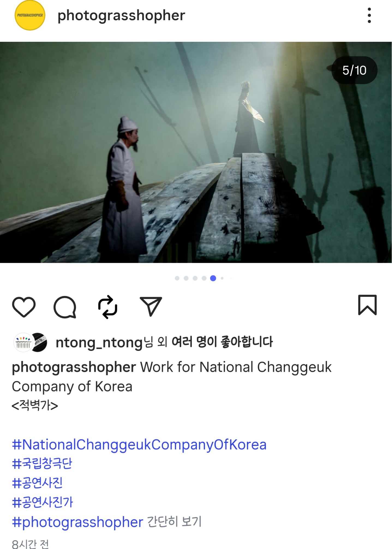
Task: Open ntong_ntong profile from likes line
Action: [x=99, y=342]
